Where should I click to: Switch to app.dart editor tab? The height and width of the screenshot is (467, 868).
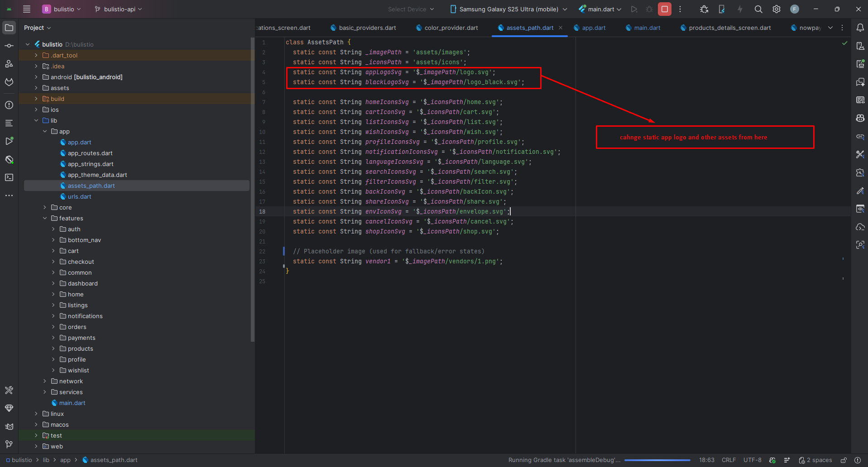(590, 28)
